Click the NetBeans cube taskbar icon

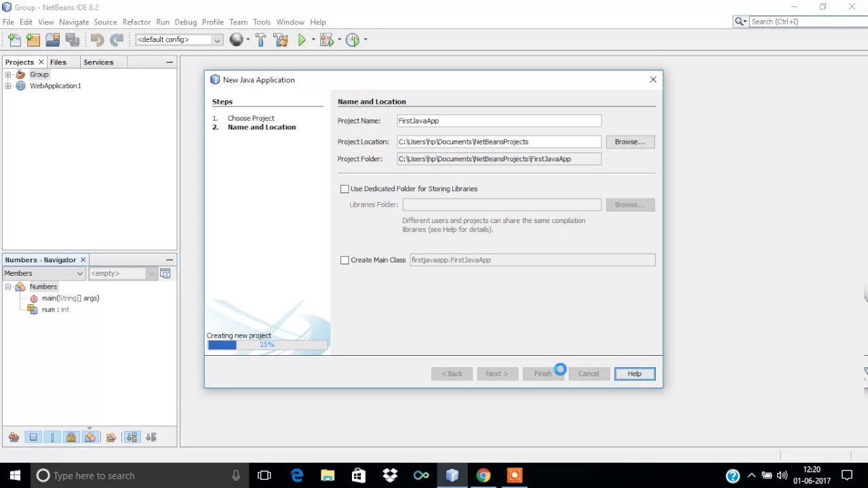tap(452, 475)
